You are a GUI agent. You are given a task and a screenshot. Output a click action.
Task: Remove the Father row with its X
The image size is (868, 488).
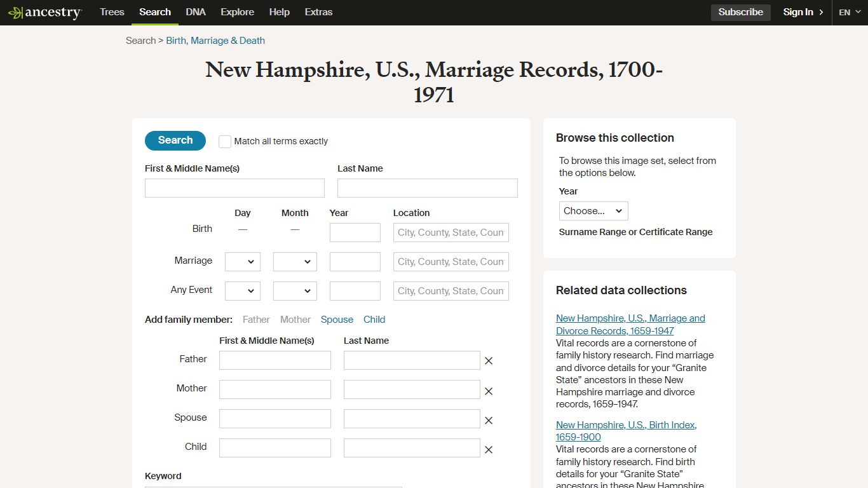(x=489, y=361)
